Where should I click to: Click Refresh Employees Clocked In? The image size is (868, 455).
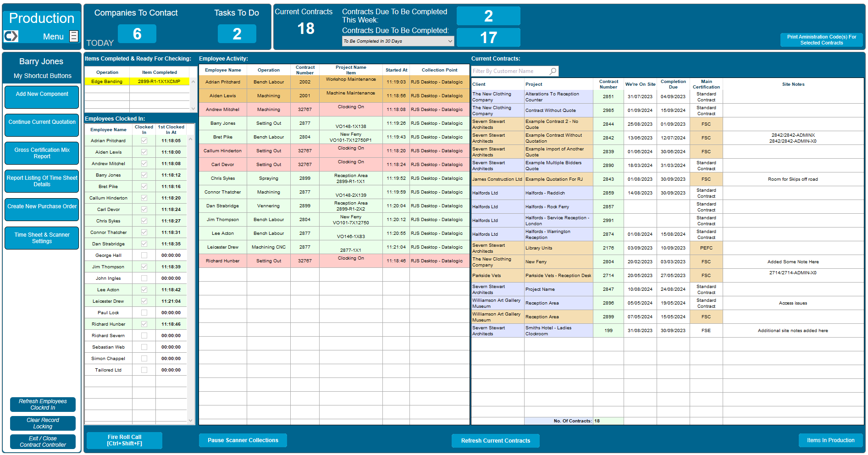point(42,404)
